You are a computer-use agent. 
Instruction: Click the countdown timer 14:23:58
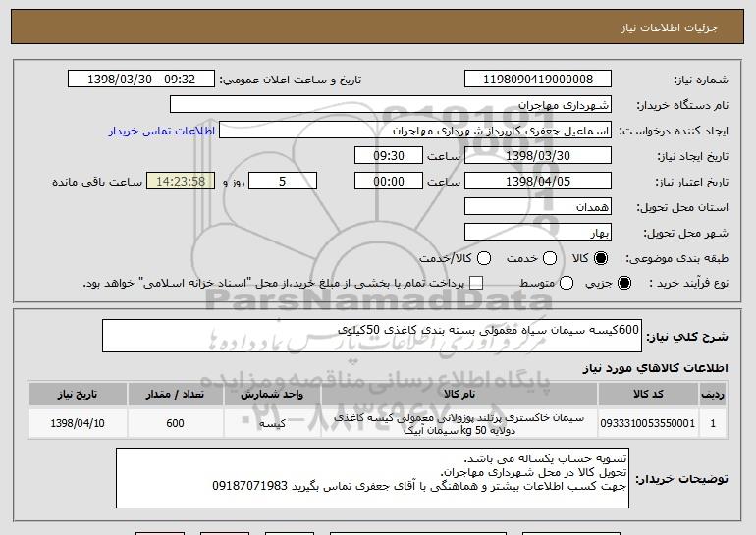pyautogui.click(x=181, y=182)
